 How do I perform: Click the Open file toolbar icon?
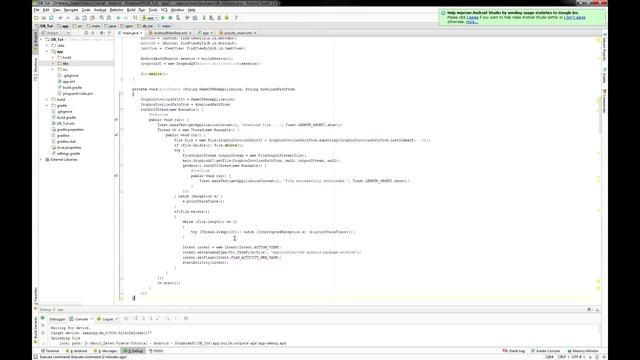tap(36, 18)
